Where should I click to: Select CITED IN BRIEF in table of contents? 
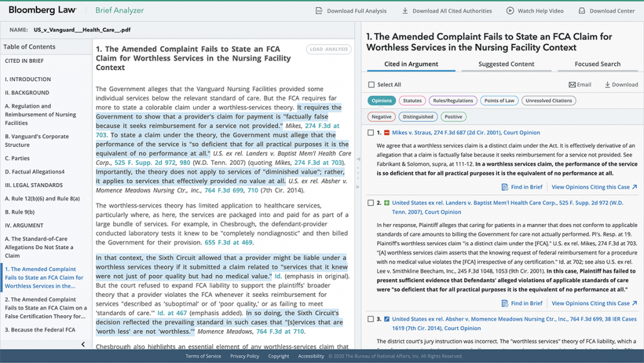(x=25, y=61)
